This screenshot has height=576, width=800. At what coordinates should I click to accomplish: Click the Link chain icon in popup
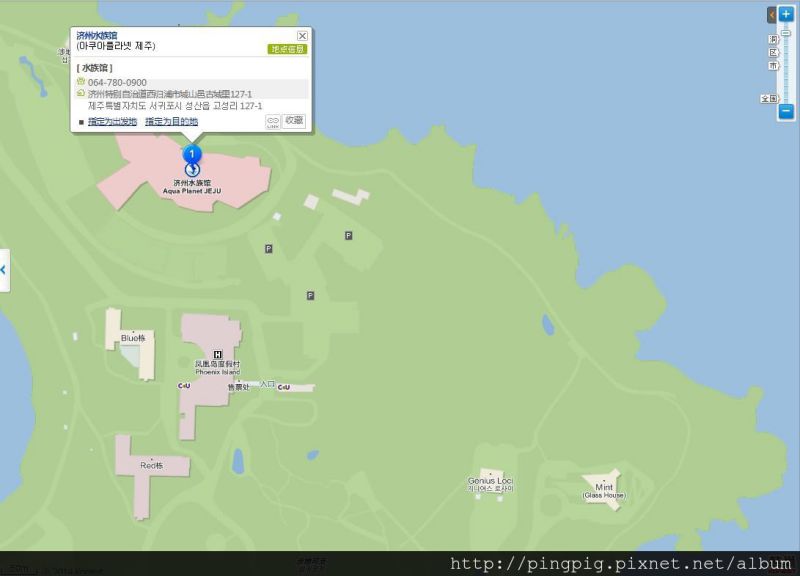pos(273,122)
